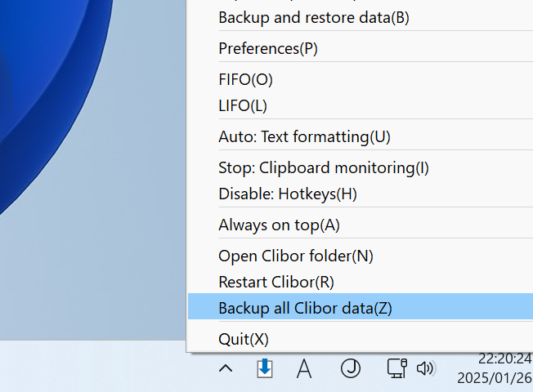
Task: Click the circular J IME tray icon
Action: 351,368
